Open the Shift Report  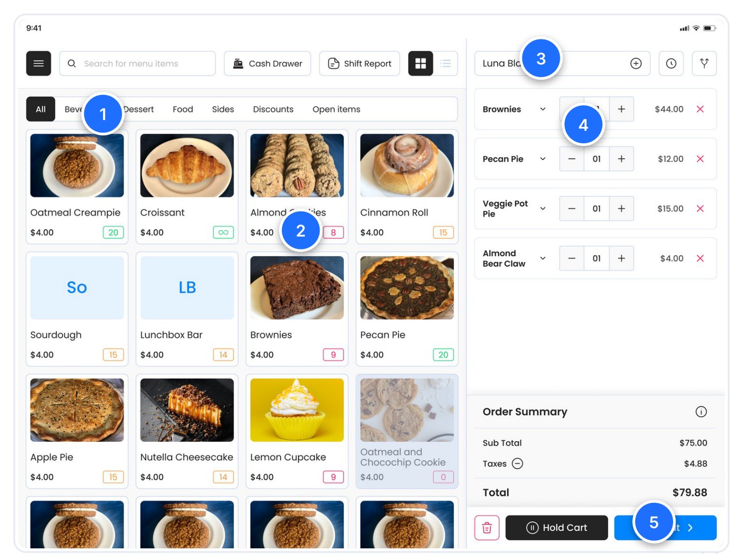pos(359,64)
